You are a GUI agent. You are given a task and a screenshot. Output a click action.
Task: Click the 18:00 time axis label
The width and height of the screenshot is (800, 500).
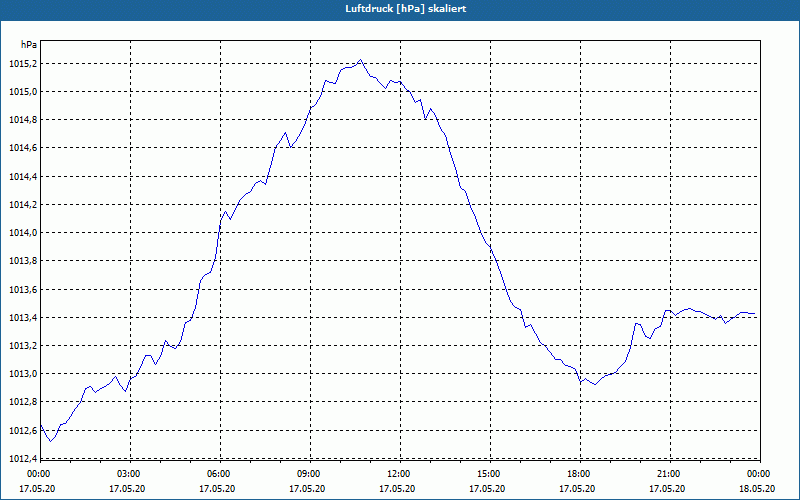click(x=579, y=474)
